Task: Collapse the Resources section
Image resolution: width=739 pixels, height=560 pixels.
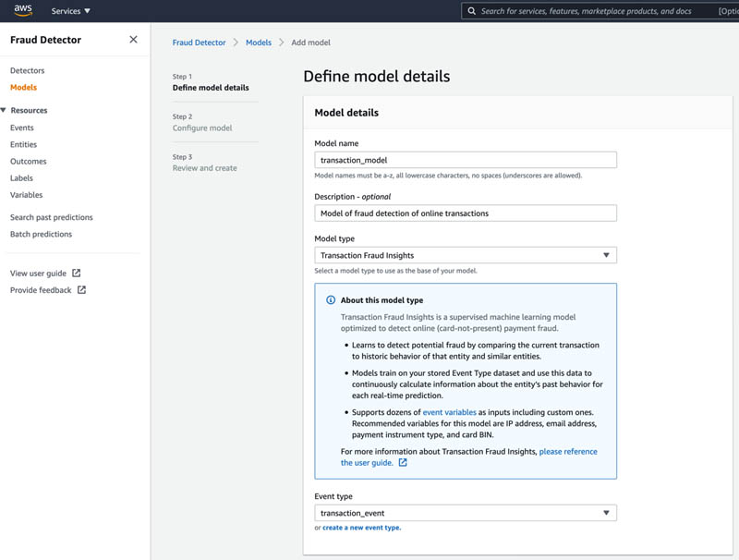Action: 4,110
